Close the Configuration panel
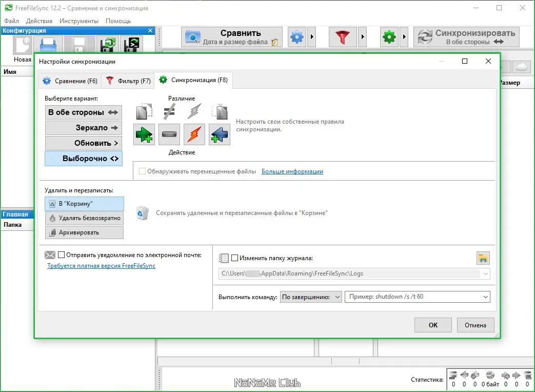The width and height of the screenshot is (535, 392). [150, 31]
